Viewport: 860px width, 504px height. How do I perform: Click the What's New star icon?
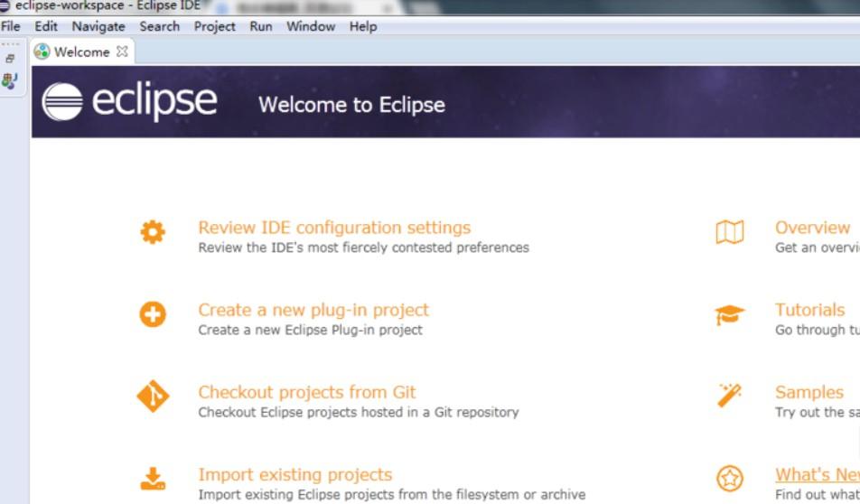click(x=730, y=478)
